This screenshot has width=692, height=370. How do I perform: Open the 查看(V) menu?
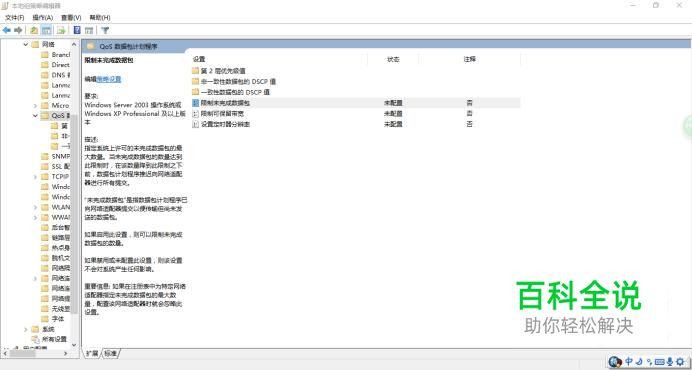click(x=71, y=18)
